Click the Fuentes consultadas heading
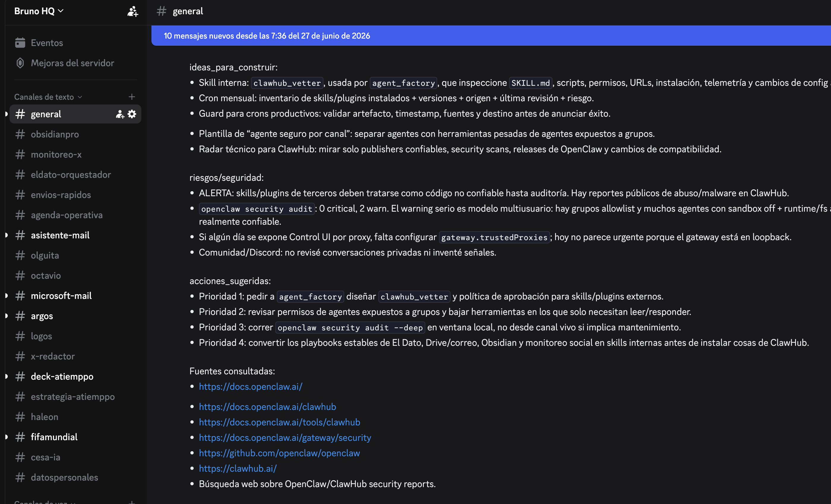Viewport: 831px width, 504px height. pos(232,371)
